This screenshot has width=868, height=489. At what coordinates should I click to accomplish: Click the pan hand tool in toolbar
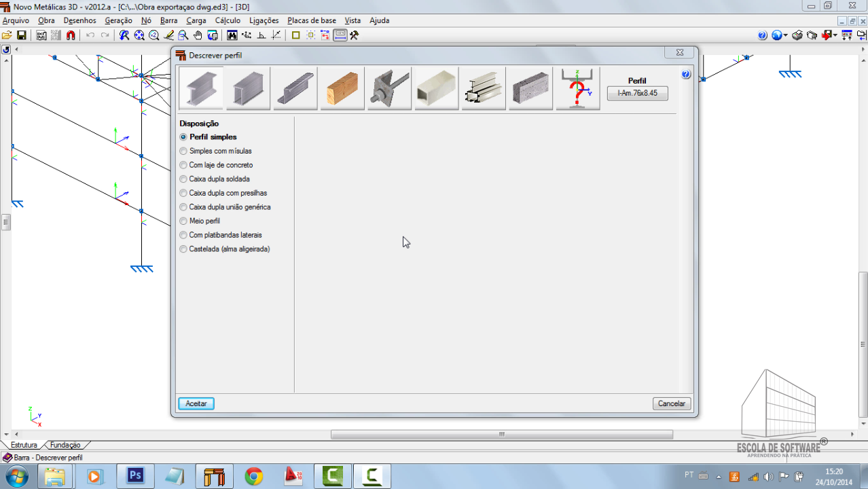point(198,35)
